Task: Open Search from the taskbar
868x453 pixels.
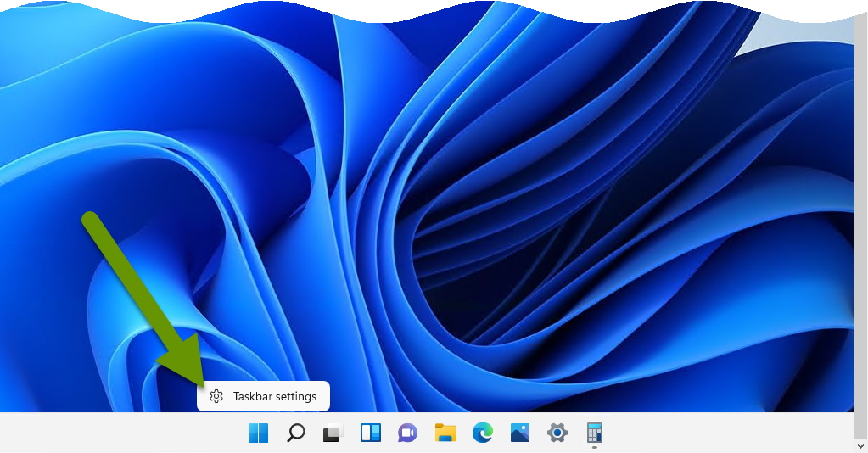Action: click(x=295, y=433)
